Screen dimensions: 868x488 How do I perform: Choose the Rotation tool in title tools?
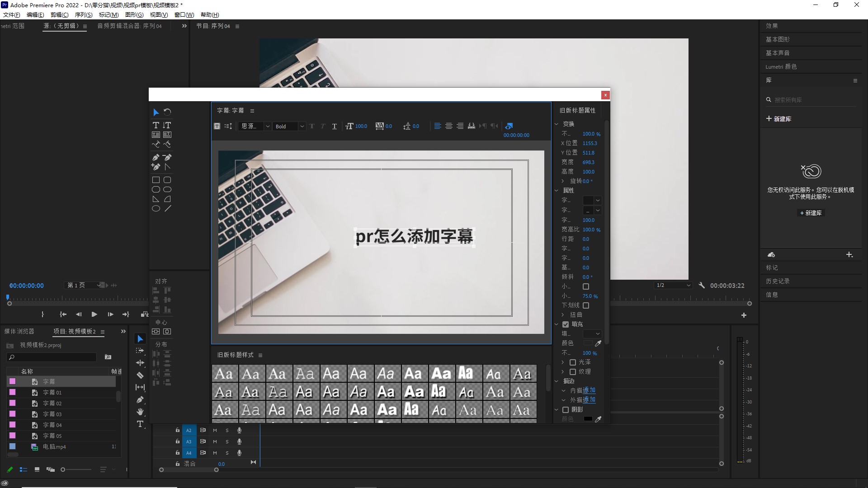pos(167,112)
